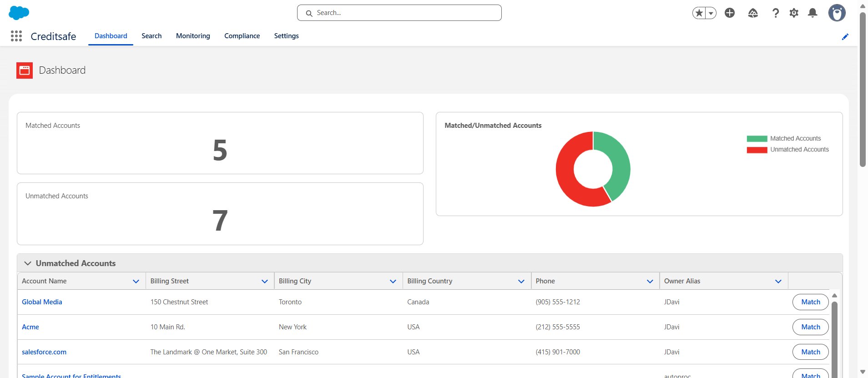
Task: Open the Favorites list dropdown arrow
Action: 711,13
